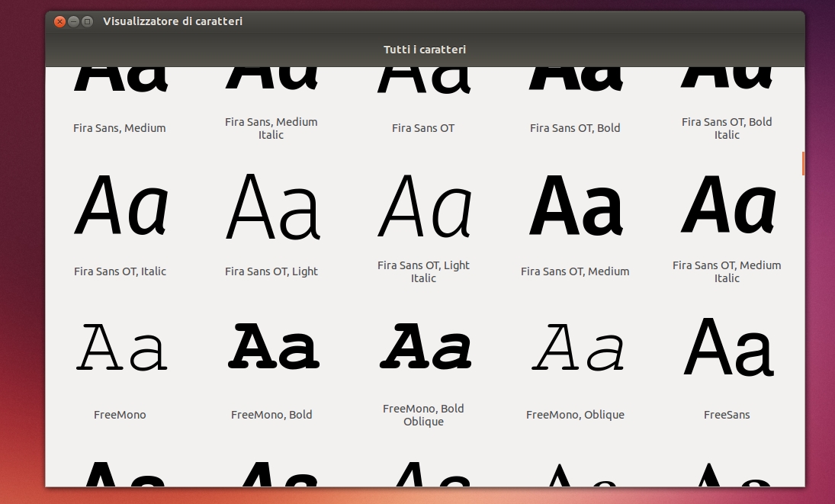Choose the FreeMono, Bold font sample
This screenshot has height=504, width=835.
coord(274,346)
